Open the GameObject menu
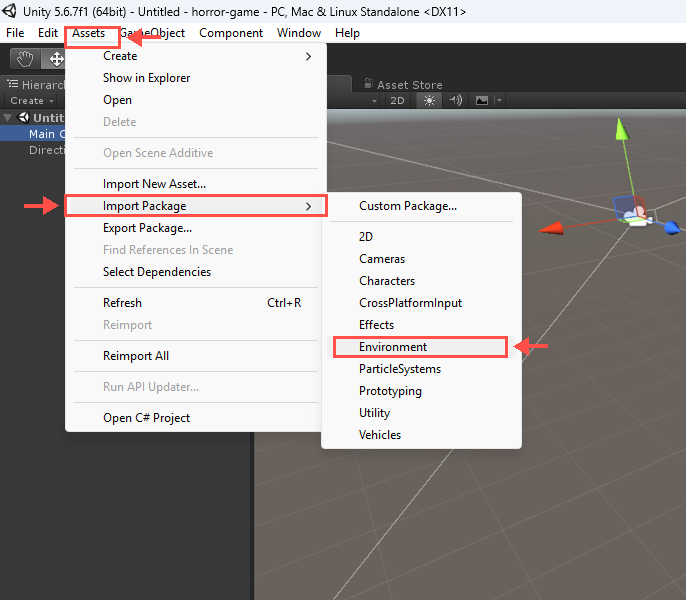 [152, 33]
